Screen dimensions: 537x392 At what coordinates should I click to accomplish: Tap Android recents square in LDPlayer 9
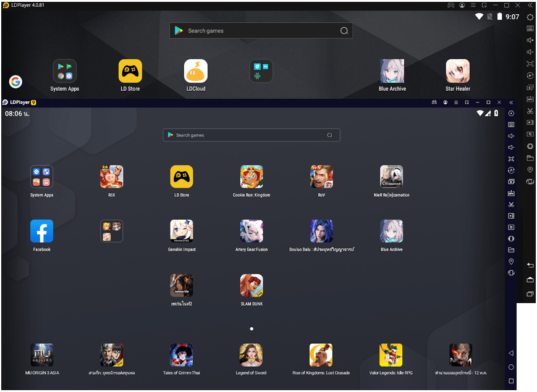[x=511, y=381]
